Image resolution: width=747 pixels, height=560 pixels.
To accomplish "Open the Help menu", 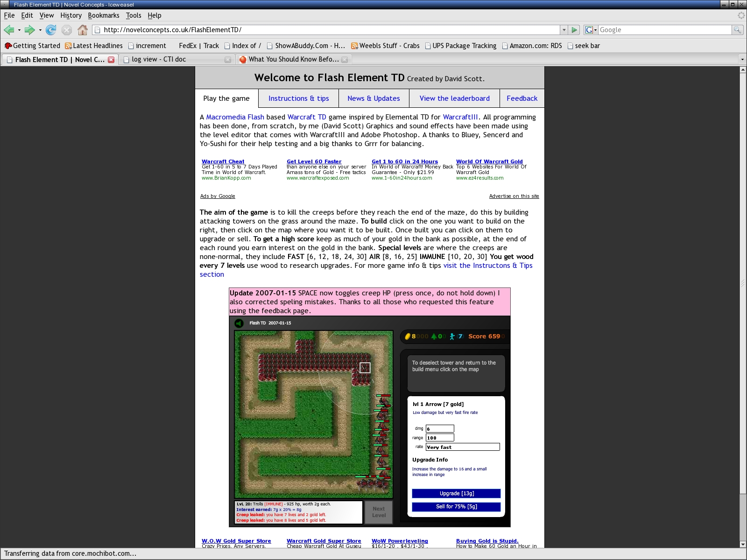I will click(x=155, y=15).
